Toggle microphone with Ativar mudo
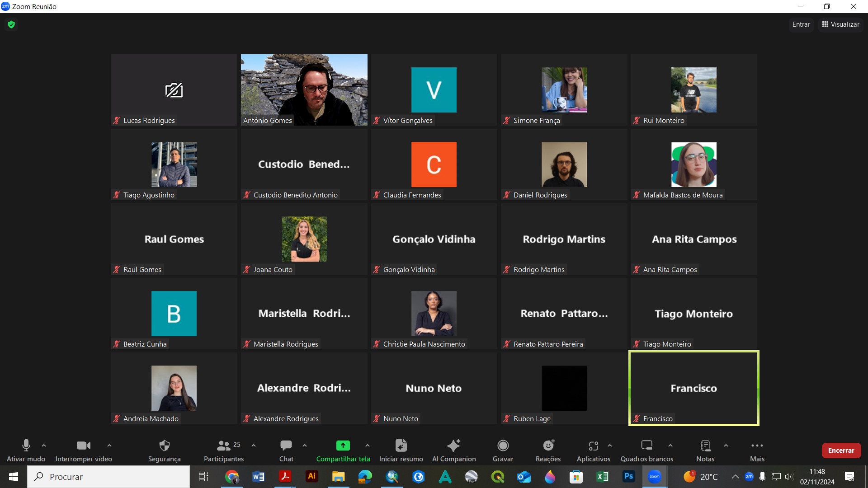The image size is (868, 488). pyautogui.click(x=26, y=446)
